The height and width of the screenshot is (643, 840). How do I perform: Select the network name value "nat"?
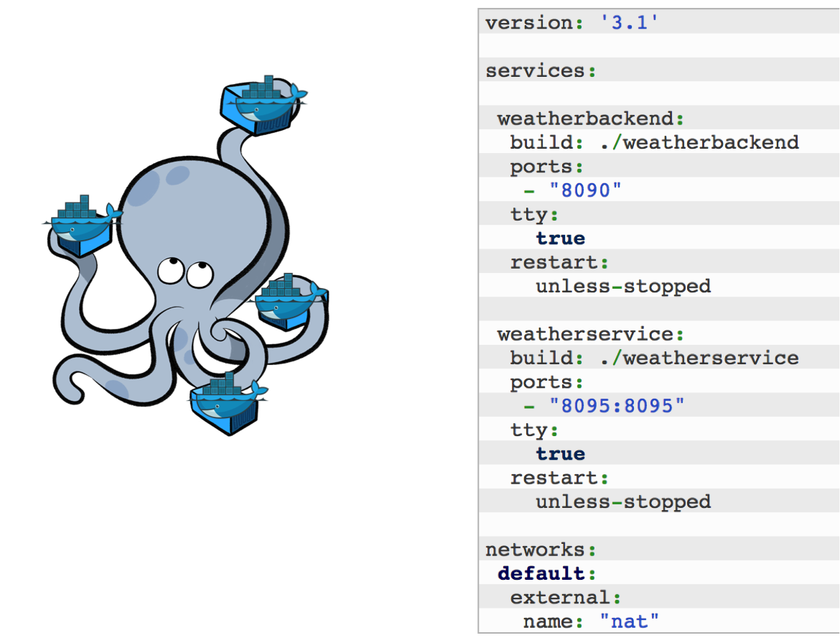(629, 622)
